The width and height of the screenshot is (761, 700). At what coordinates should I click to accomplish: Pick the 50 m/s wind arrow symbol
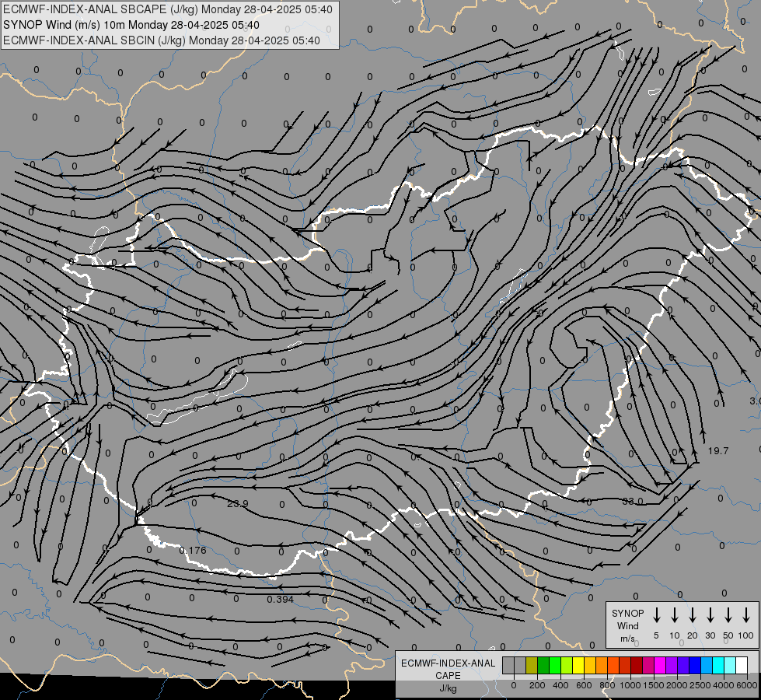tap(728, 614)
